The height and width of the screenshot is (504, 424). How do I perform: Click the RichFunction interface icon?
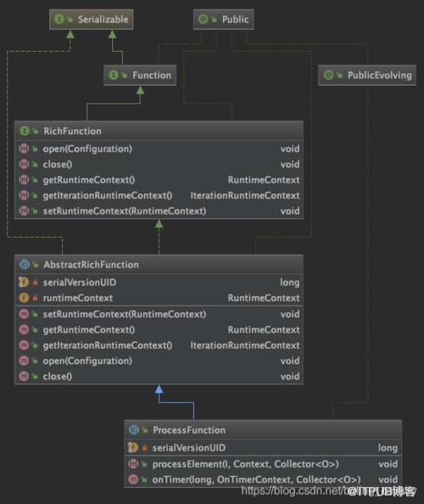(25, 131)
